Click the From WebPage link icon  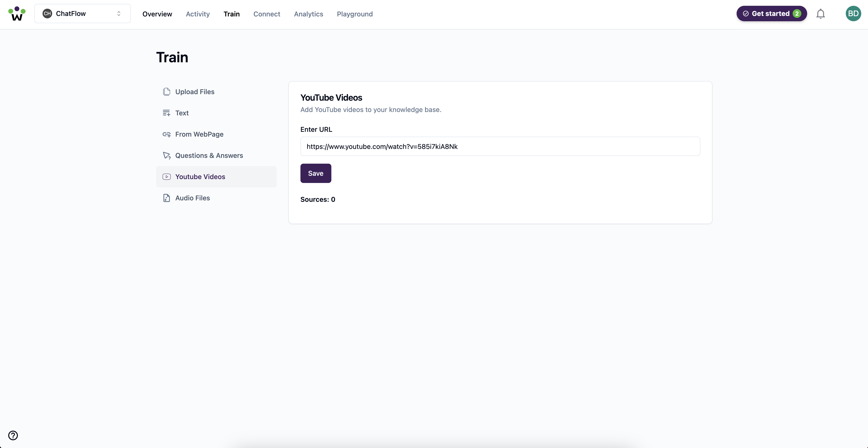click(166, 134)
